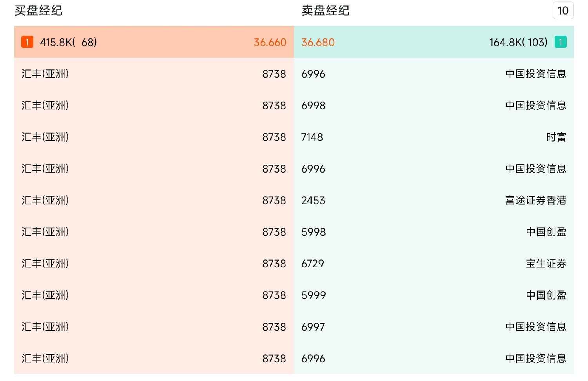Select the 买盘经纪 header

pos(38,11)
